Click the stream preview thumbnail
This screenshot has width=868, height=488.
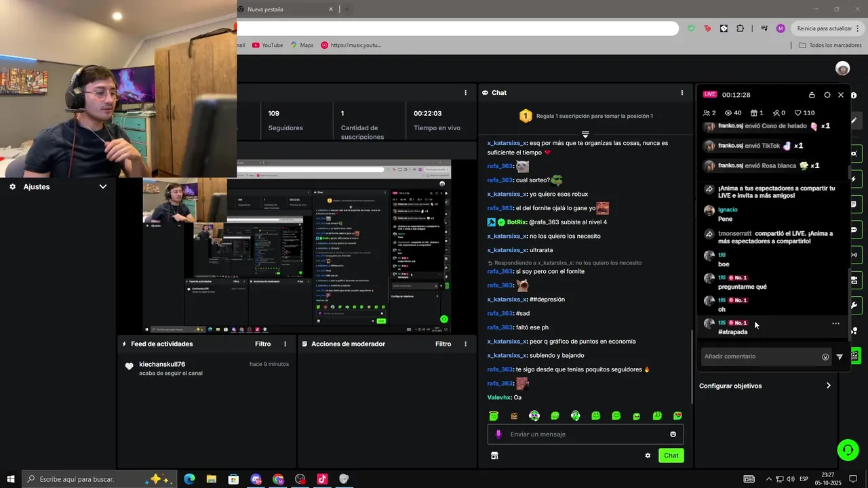point(297,247)
